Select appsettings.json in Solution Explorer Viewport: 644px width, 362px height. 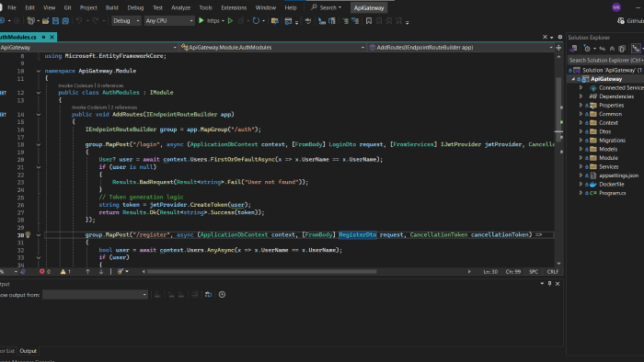618,175
